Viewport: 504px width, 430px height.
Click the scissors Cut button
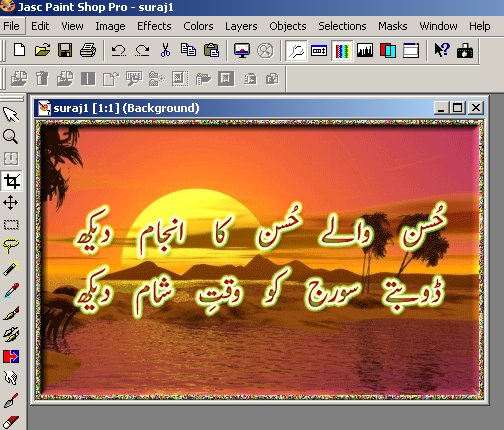tap(165, 51)
